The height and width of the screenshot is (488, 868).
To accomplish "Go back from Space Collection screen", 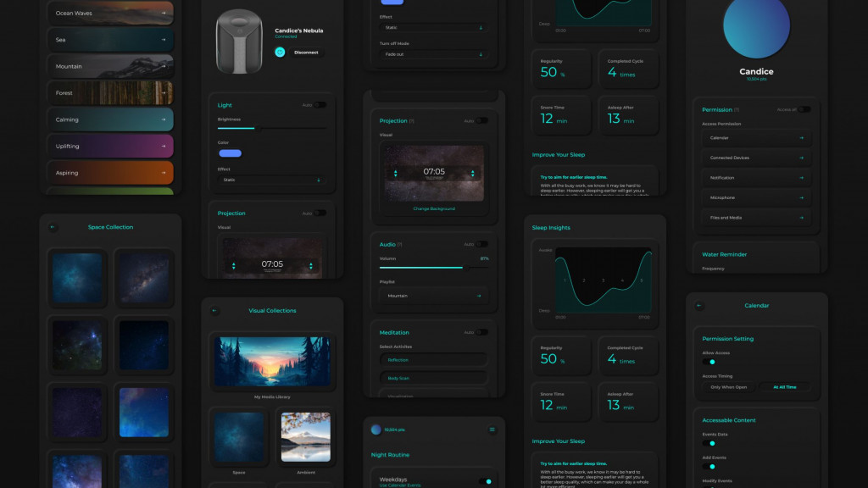I will point(53,227).
